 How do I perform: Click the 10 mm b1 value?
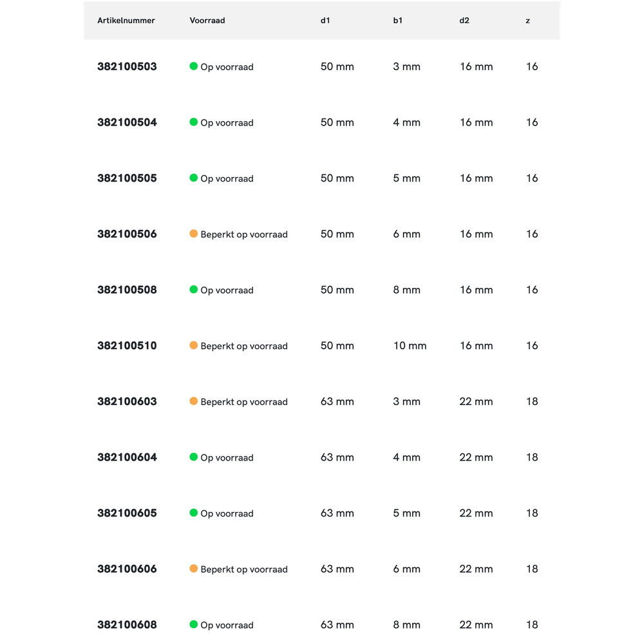tap(410, 346)
